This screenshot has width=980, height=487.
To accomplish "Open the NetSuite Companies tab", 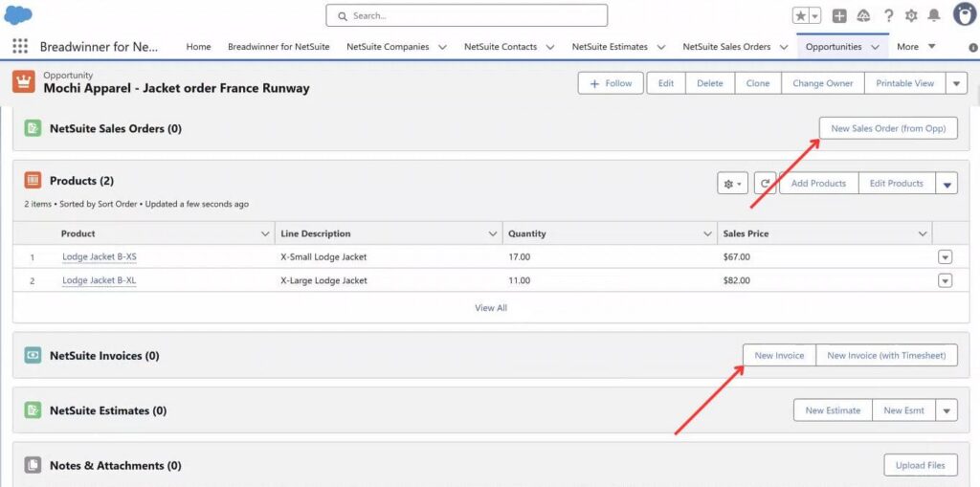I will (388, 47).
